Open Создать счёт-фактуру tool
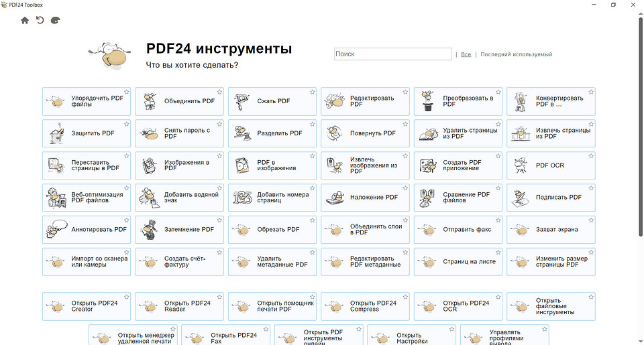This screenshot has width=644, height=345. (180, 262)
